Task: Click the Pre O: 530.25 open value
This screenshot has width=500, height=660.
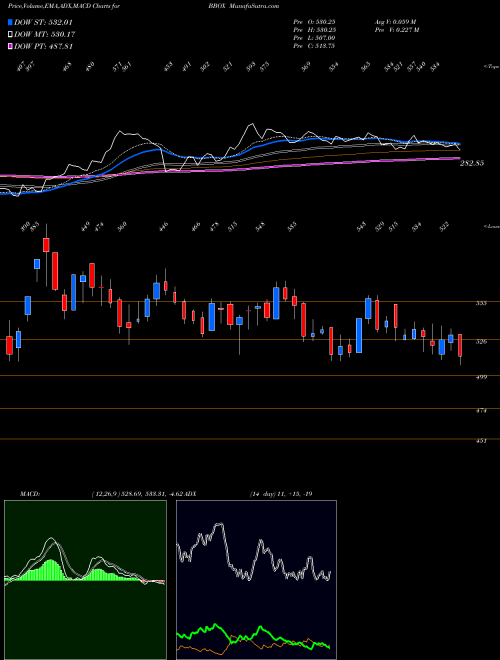Action: click(314, 22)
